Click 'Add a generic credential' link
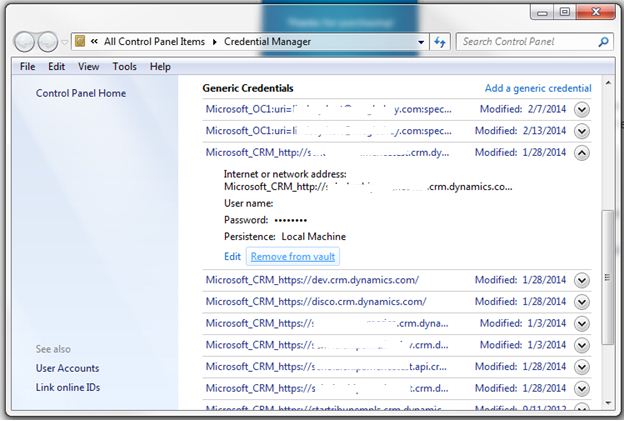 [x=538, y=88]
